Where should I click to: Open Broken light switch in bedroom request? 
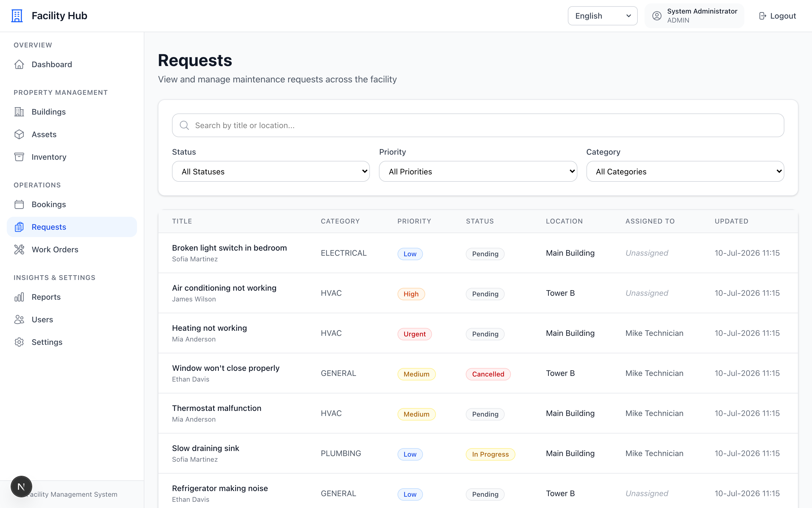(230, 248)
